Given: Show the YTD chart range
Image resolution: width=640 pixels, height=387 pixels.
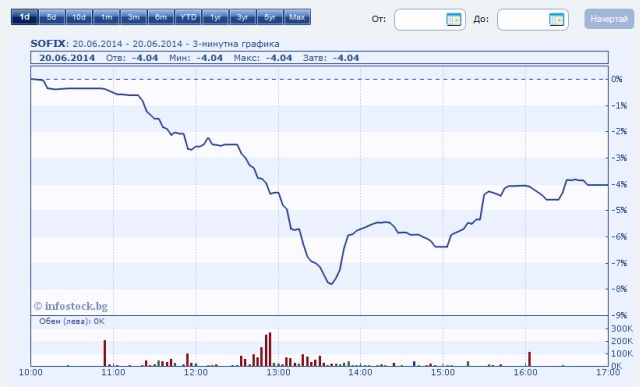Looking at the screenshot, I should click(x=188, y=17).
